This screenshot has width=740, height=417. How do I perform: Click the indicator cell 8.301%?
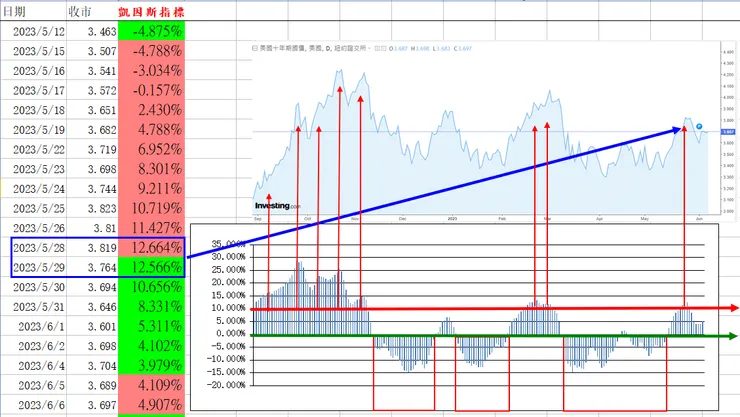click(x=151, y=169)
